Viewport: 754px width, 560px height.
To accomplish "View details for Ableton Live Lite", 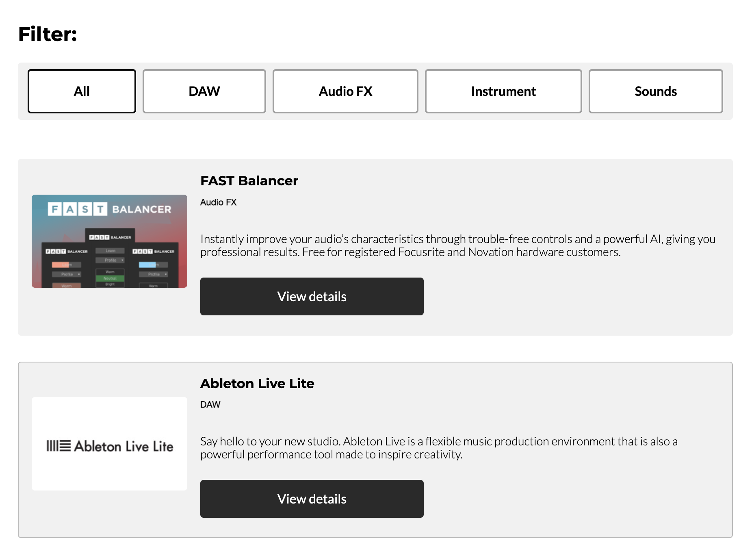I will point(312,499).
